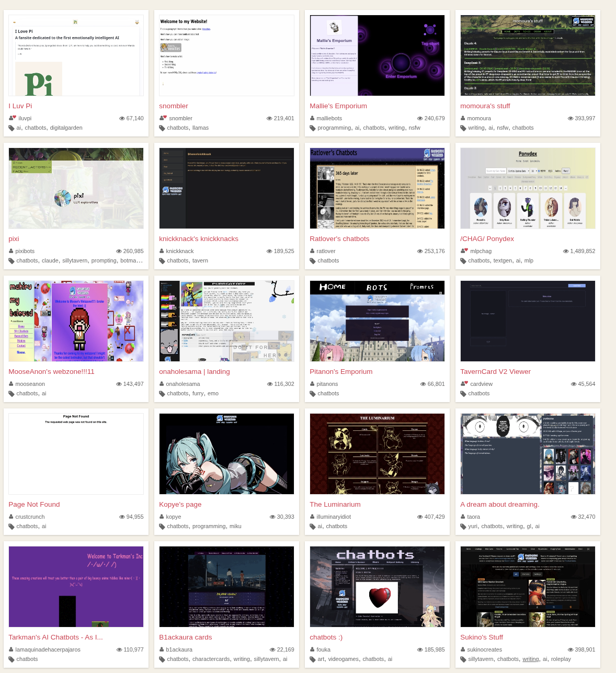This screenshot has width=616, height=673.
Task: Click the B1ackaura cards thumbnail
Action: 226,587
